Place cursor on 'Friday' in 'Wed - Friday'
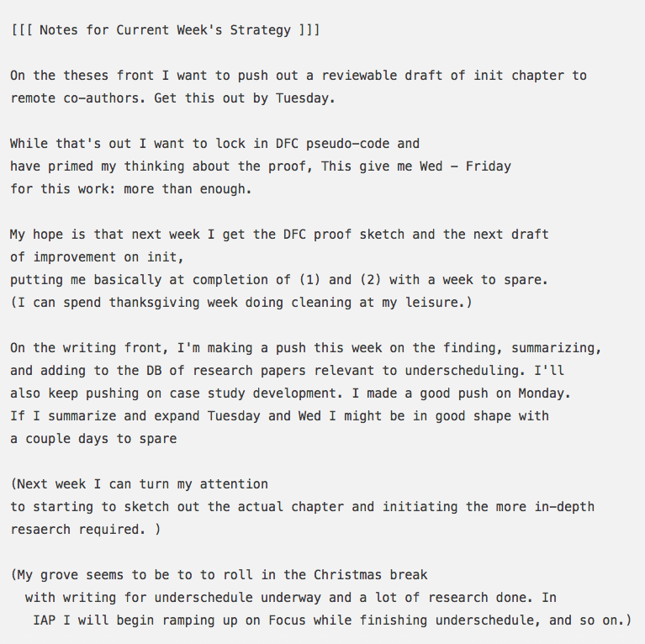 (489, 166)
